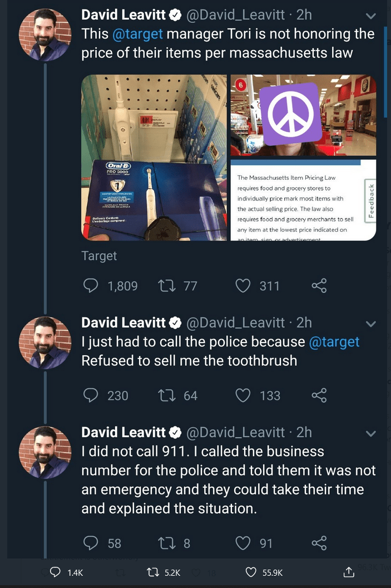The width and height of the screenshot is (391, 588).
Task: View the Oral-B toothbrush photo
Action: pos(154,158)
